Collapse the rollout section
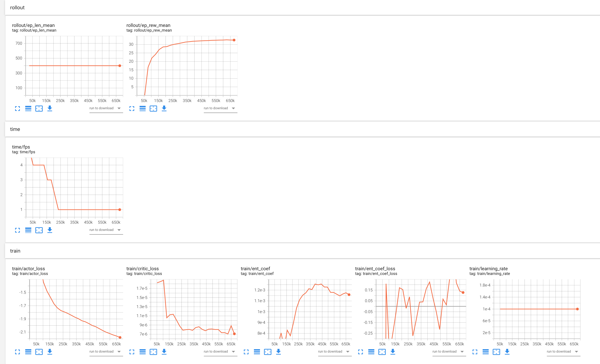Image resolution: width=600 pixels, height=364 pixels. pos(17,8)
